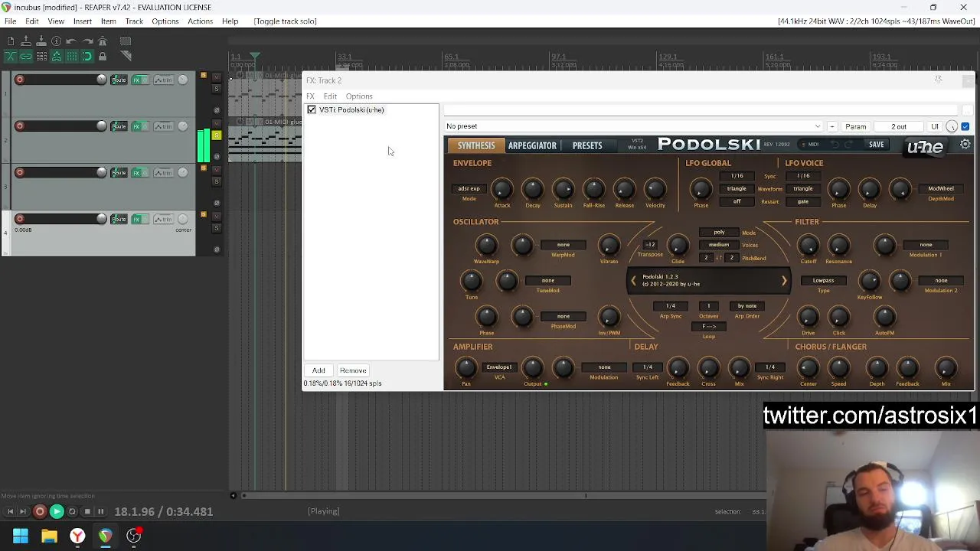Click the transport Play button
Screen dimensions: 980x551
click(57, 511)
